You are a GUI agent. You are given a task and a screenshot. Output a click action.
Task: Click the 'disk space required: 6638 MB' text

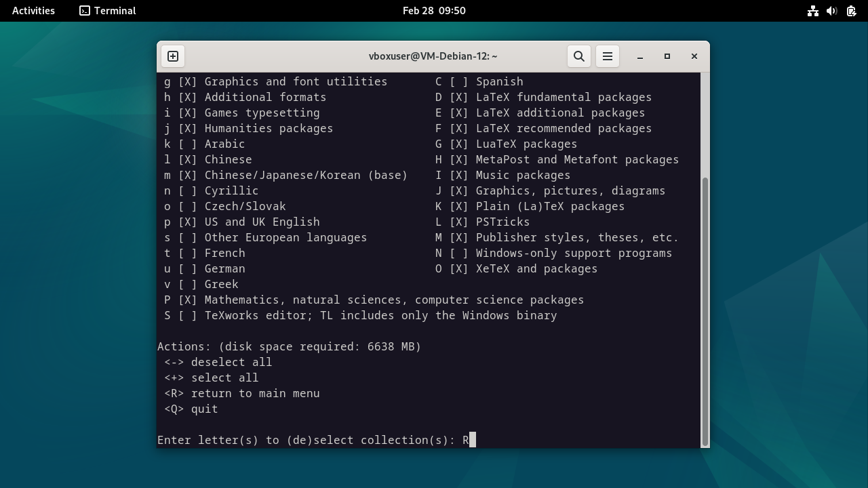tap(319, 346)
